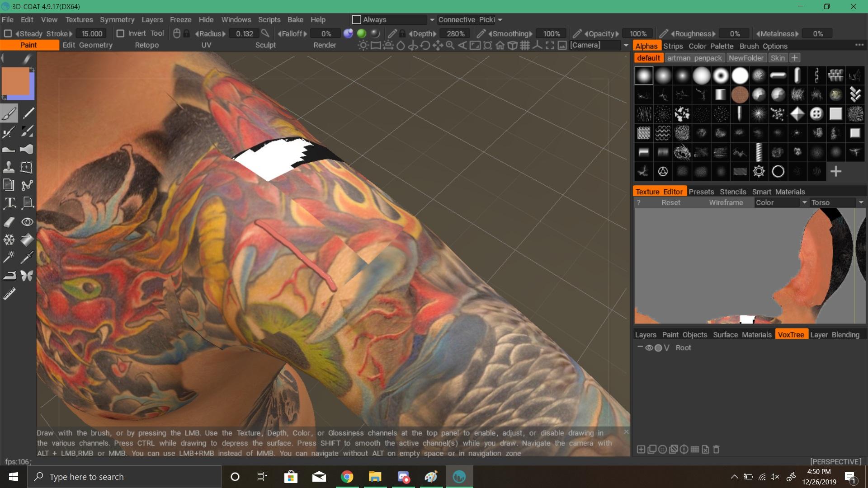The height and width of the screenshot is (488, 868).
Task: Switch to the Smart Materials tab
Action: point(778,192)
